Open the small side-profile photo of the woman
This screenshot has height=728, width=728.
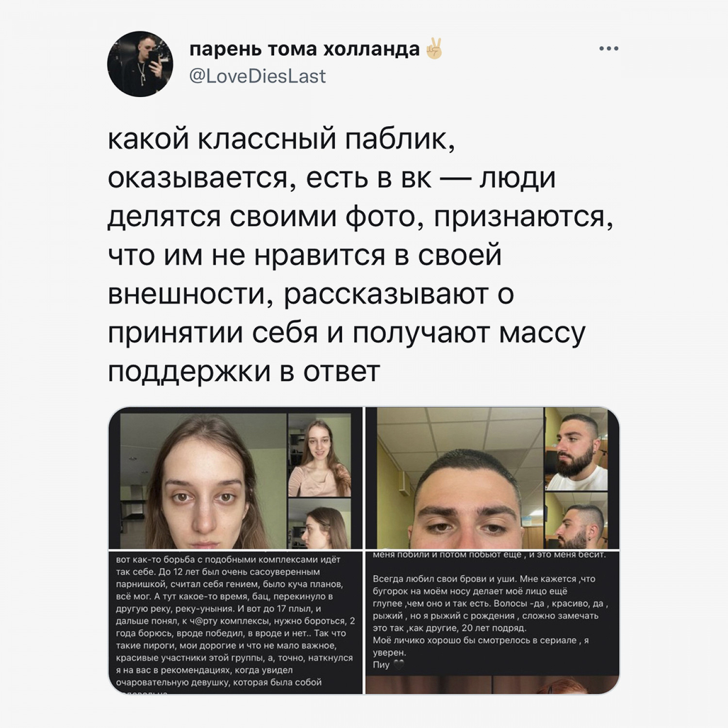[319, 524]
